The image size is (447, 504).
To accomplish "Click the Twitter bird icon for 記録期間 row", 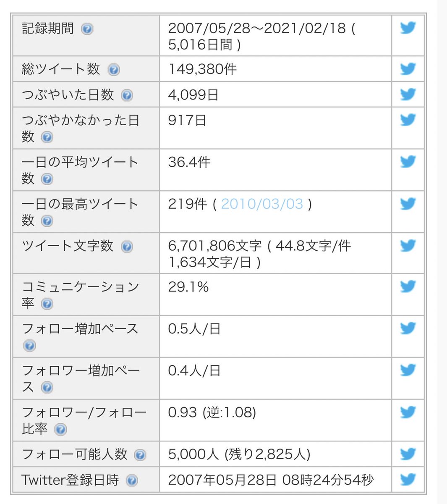I will (x=408, y=28).
